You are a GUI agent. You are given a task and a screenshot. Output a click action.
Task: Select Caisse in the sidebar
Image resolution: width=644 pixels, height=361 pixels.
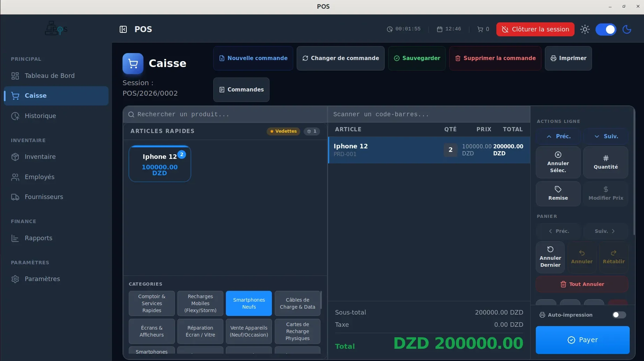tap(56, 96)
